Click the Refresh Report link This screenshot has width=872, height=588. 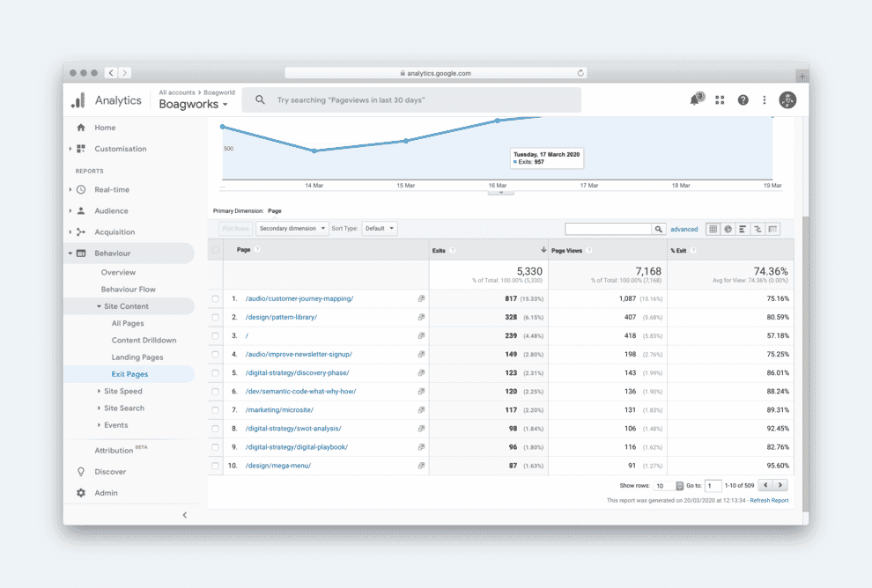point(769,500)
